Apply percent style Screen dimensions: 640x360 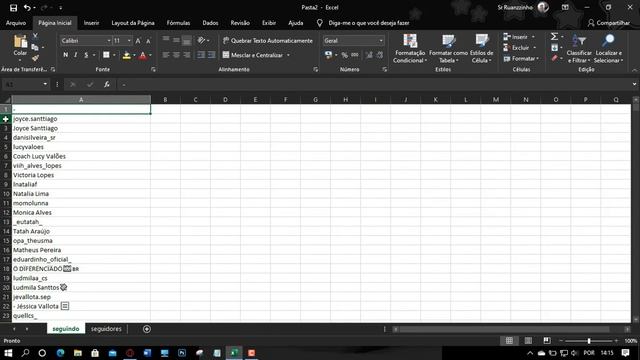coord(344,55)
